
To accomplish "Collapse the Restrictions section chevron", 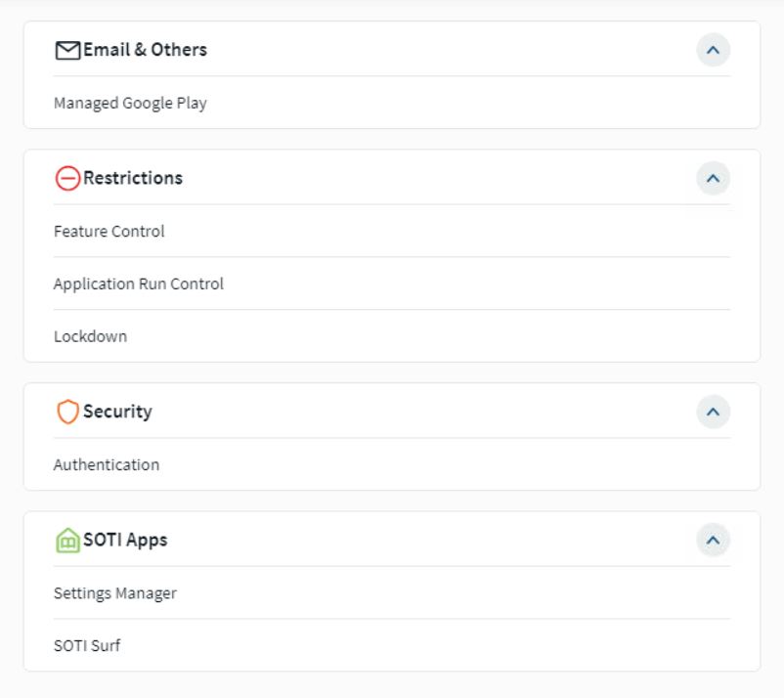I will coord(713,179).
